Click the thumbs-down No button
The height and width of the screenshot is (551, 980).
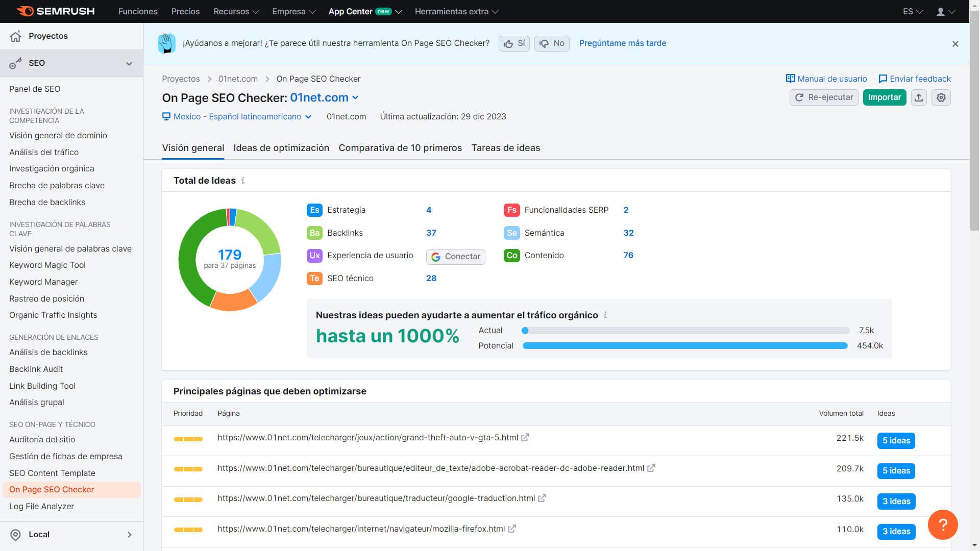coord(552,43)
